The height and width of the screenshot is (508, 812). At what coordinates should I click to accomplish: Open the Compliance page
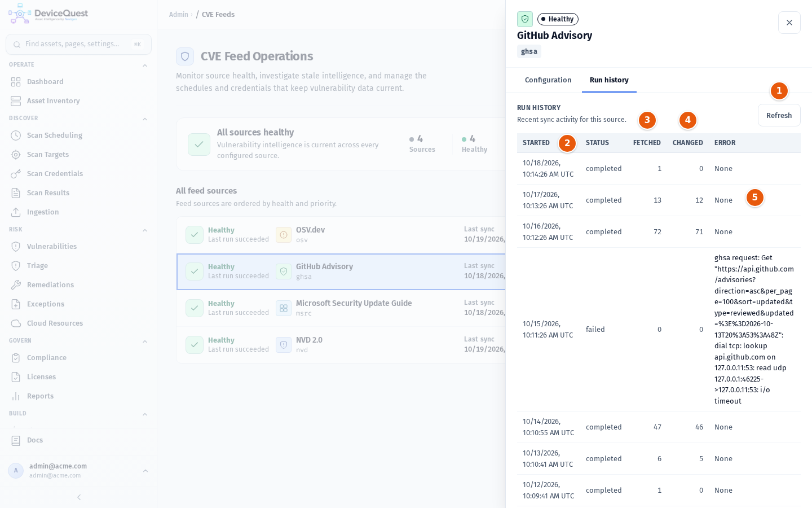[78, 358]
